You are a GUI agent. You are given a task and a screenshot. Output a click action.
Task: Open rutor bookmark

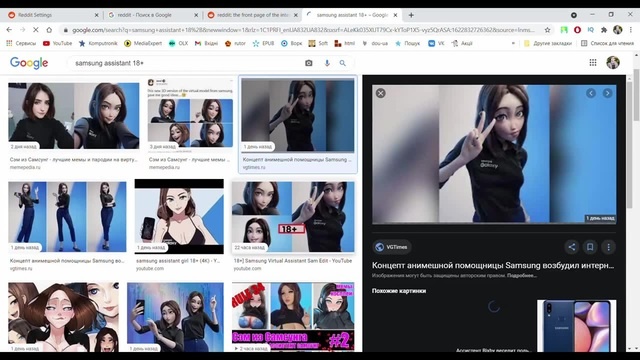click(x=235, y=43)
